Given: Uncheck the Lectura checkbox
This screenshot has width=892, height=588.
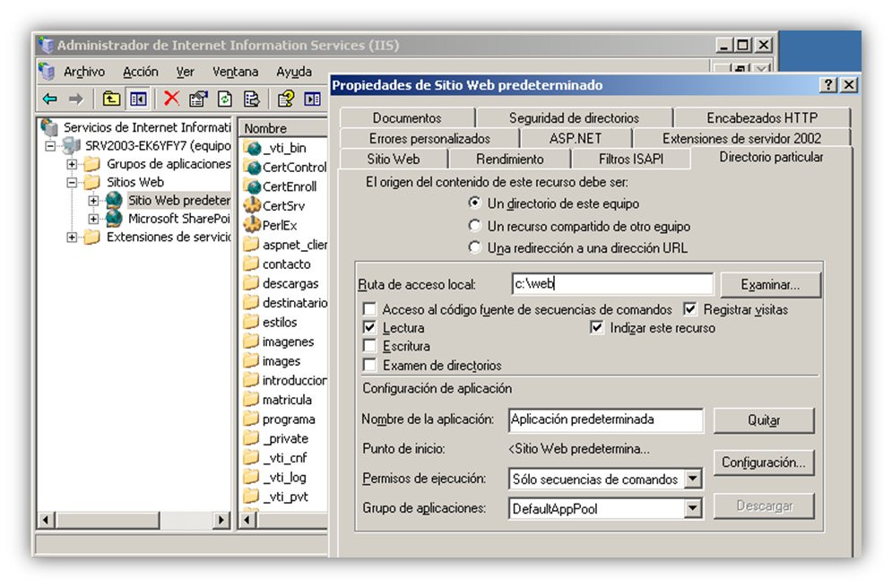Looking at the screenshot, I should (369, 327).
